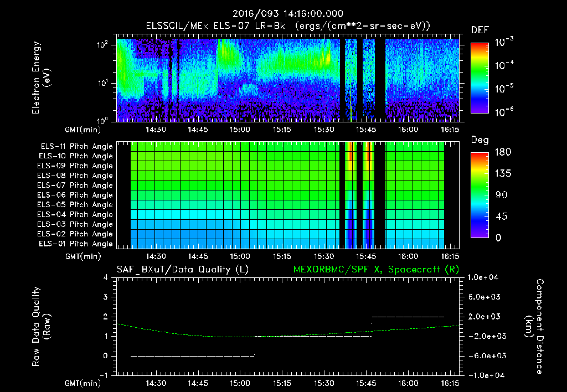Screen dimensions: 567x392
Task: Click the 15:00 tick under the spectrogram
Action: coord(240,130)
